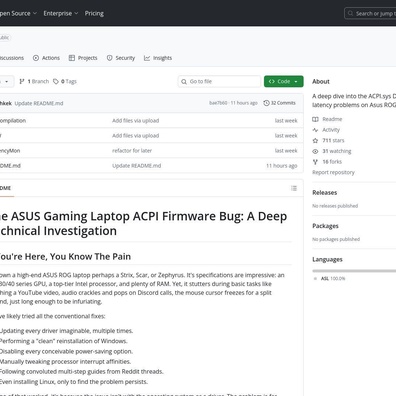Image resolution: width=396 pixels, height=396 pixels.
Task: Open the Releases section heading
Action: click(x=325, y=192)
